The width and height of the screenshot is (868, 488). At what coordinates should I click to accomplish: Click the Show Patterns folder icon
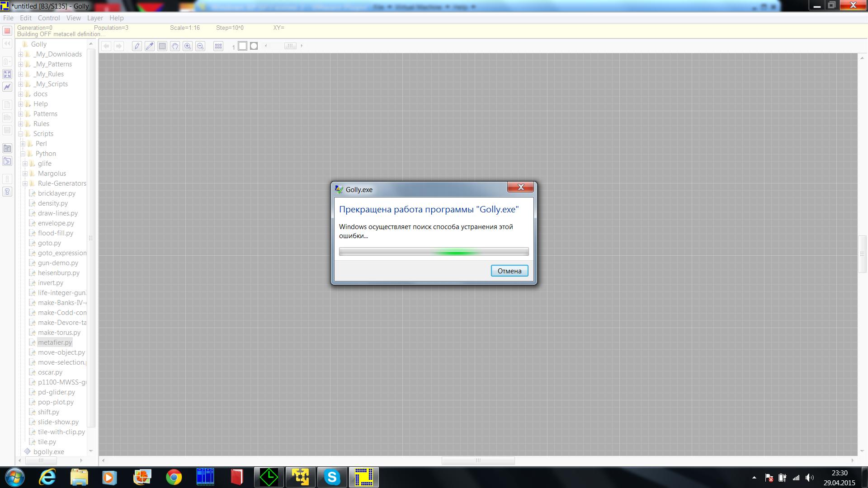[7, 148]
